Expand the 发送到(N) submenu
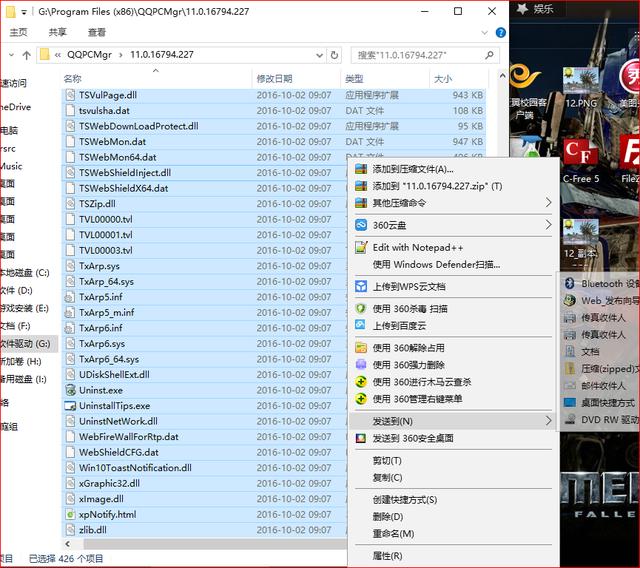The height and width of the screenshot is (568, 640). tap(453, 421)
